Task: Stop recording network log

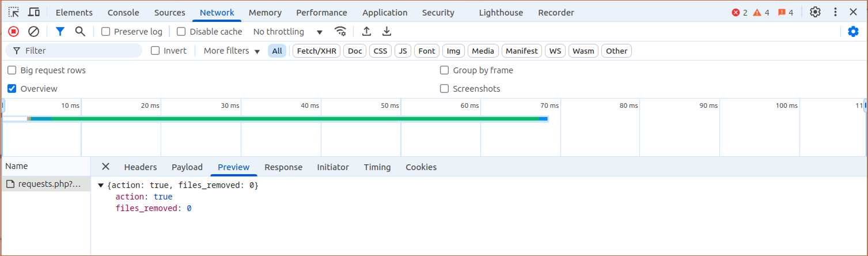Action: [14, 32]
